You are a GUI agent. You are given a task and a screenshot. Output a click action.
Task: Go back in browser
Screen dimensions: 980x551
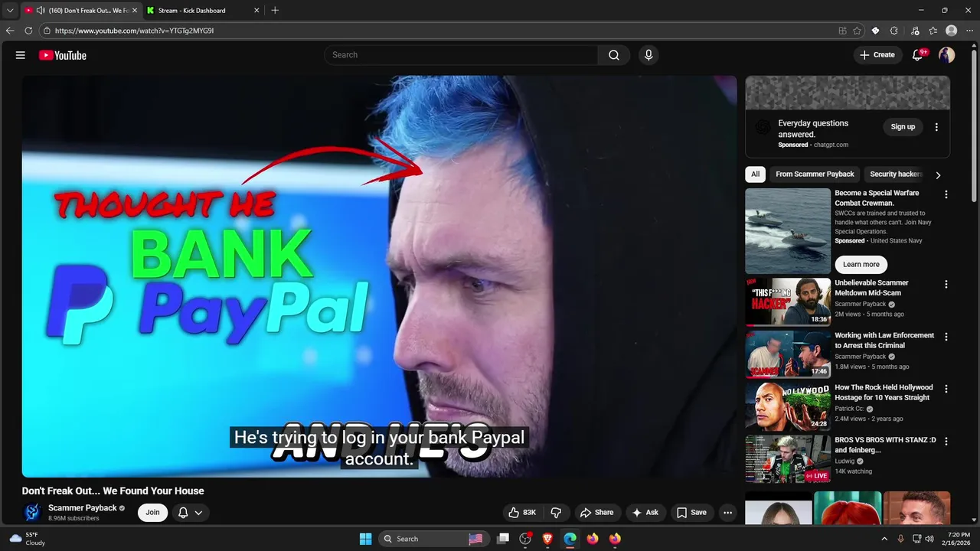[x=10, y=31]
